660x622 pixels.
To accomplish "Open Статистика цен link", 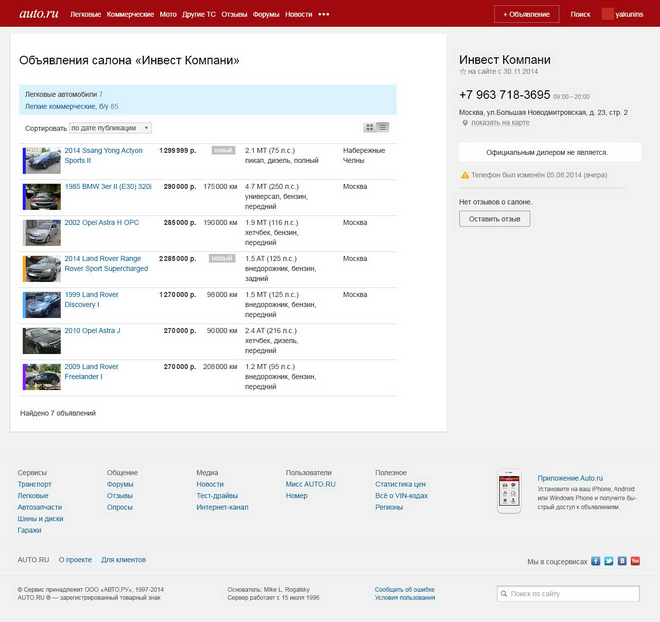I will [400, 484].
